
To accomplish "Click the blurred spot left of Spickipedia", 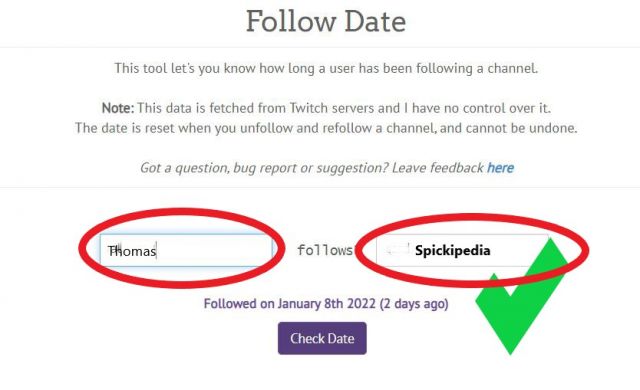I will tap(397, 249).
